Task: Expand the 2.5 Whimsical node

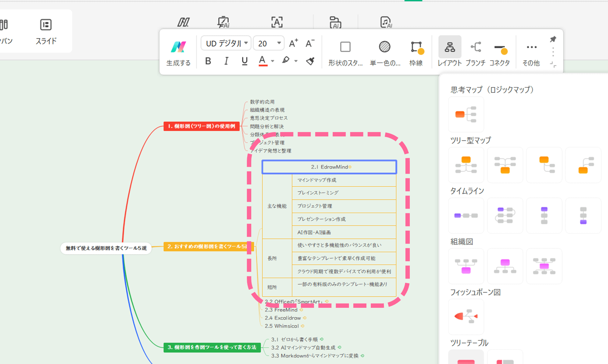Action: point(302,326)
